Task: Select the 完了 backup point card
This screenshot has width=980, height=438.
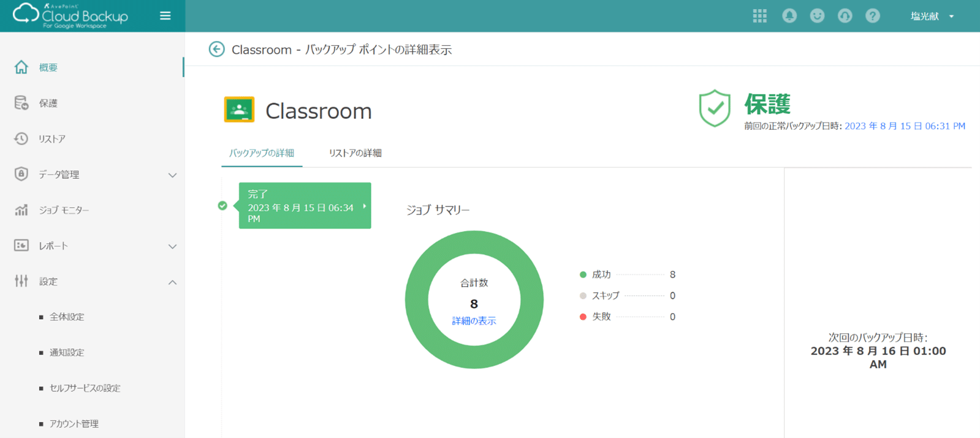Action: [305, 206]
